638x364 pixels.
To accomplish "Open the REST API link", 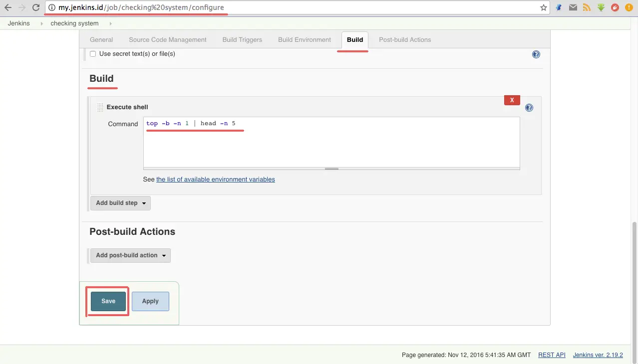I will (552, 355).
